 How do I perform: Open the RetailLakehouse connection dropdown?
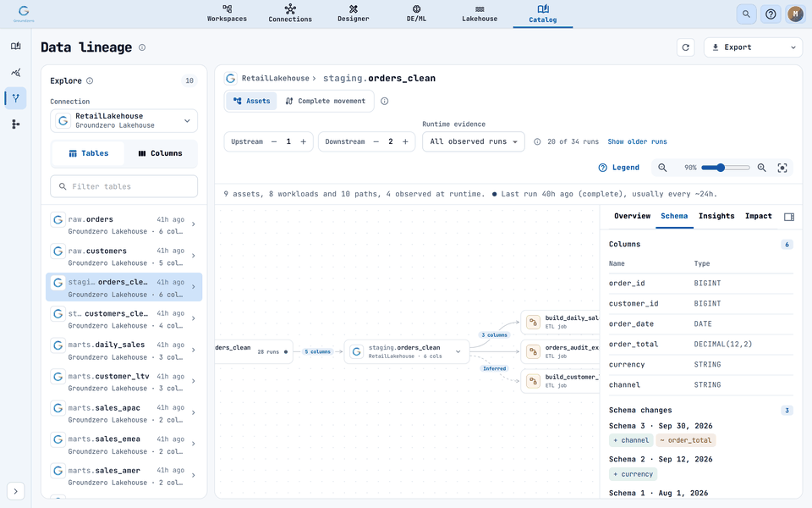[x=123, y=121]
